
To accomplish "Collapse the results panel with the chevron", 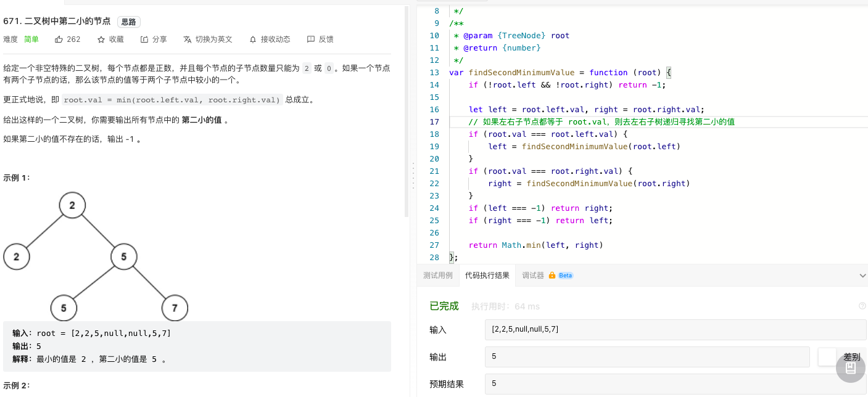I will 862,276.
